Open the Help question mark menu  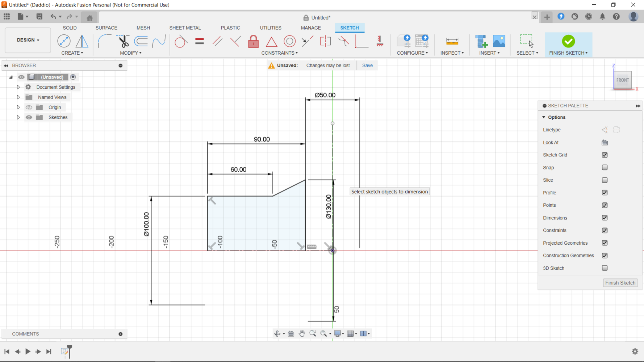pyautogui.click(x=616, y=17)
